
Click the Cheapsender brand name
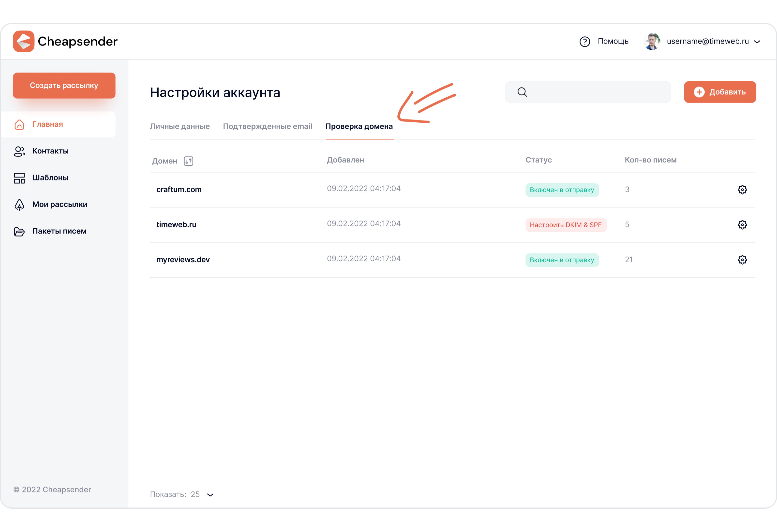[x=77, y=42]
